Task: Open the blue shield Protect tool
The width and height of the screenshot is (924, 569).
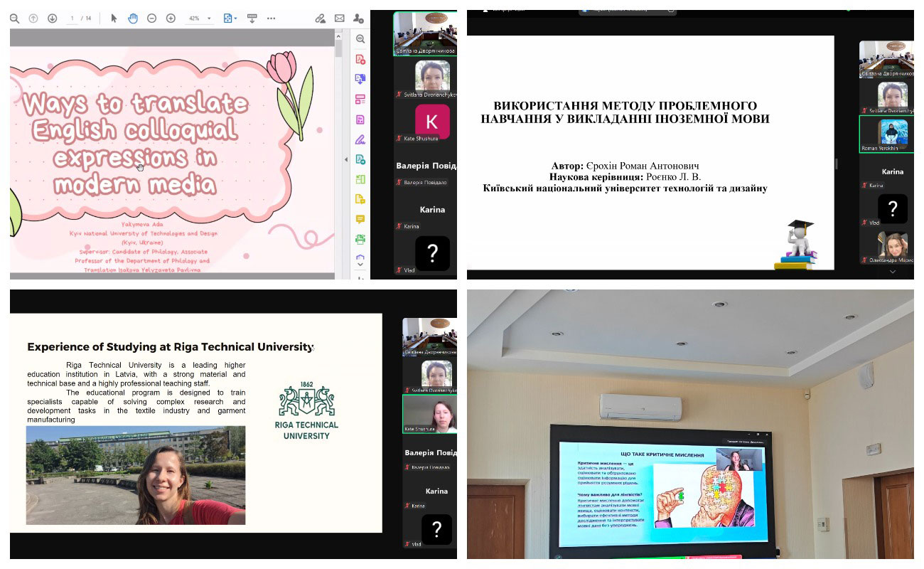Action: point(360,258)
